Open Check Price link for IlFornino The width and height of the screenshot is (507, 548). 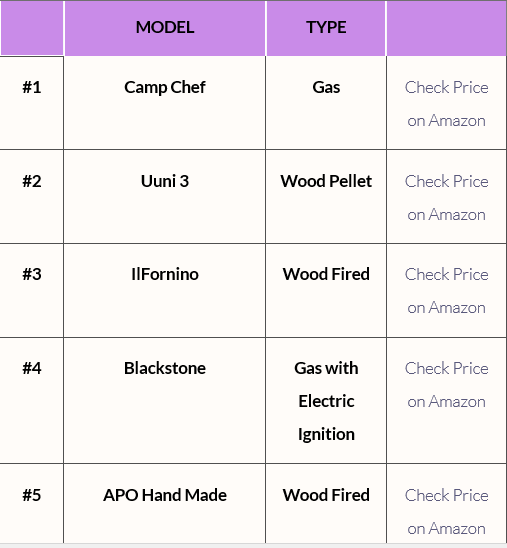click(446, 291)
